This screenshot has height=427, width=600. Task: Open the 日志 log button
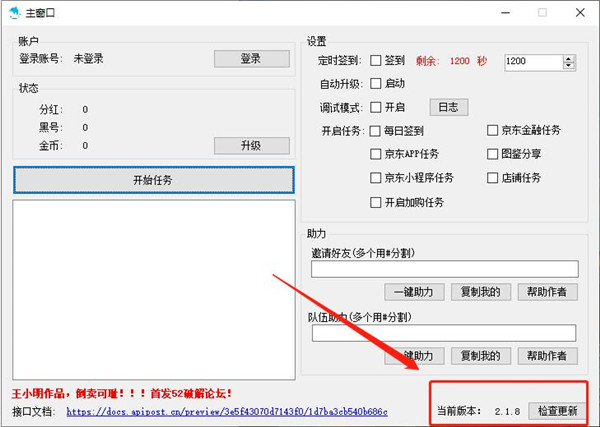(448, 107)
